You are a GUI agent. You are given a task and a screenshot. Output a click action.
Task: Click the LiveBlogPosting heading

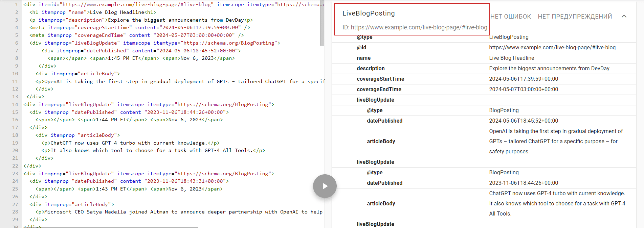point(369,13)
